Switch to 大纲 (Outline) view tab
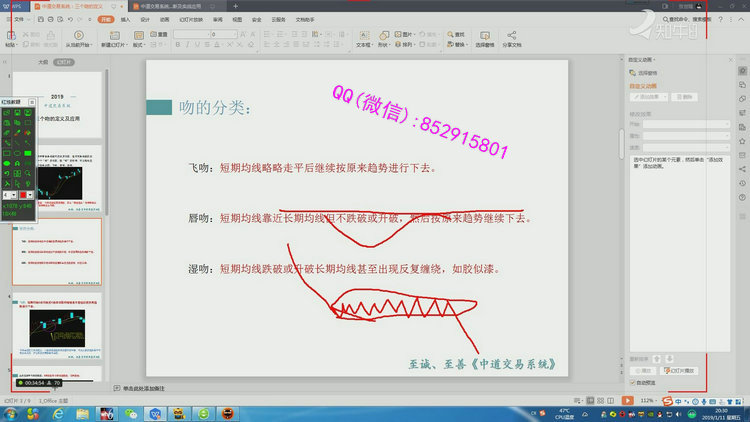The width and height of the screenshot is (750, 422). 42,61
